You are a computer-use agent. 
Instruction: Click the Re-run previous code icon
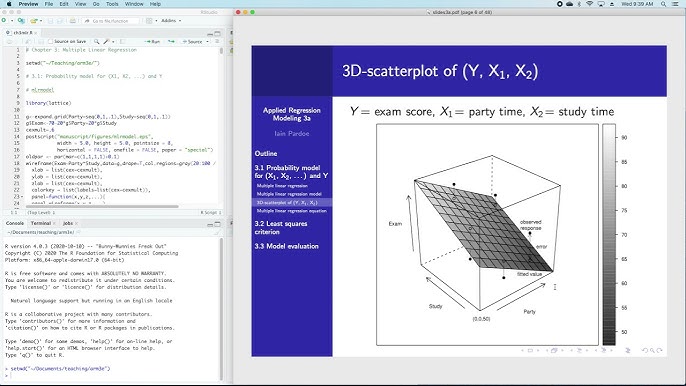171,42
